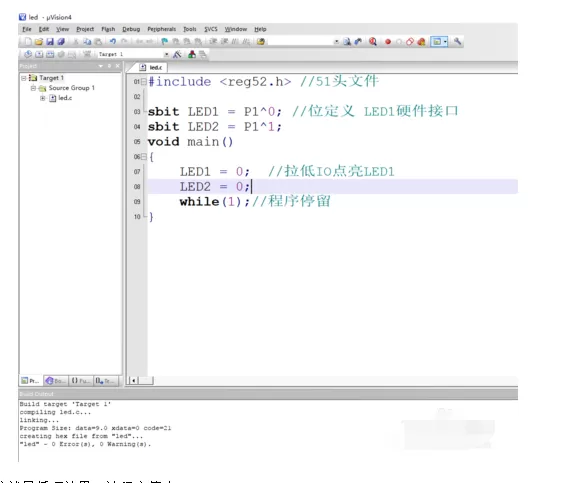Select led.c in the project tree
Viewport: 567px width, 483px height.
click(65, 98)
